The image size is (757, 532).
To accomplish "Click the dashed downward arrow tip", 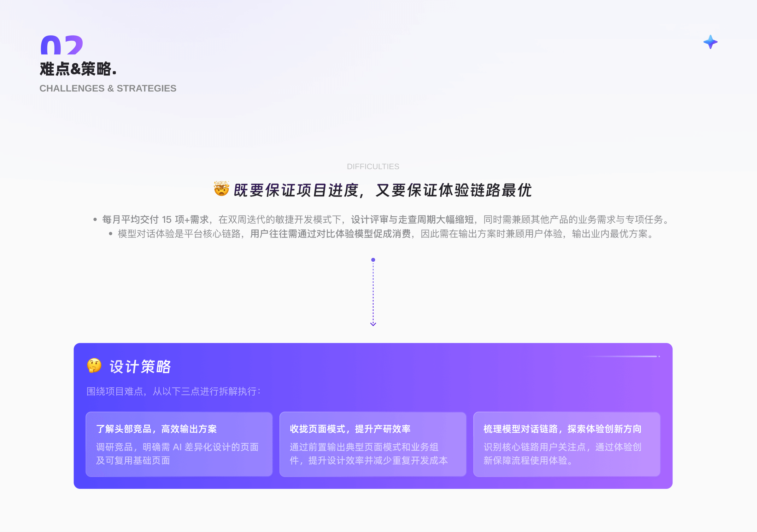I will pos(373,324).
